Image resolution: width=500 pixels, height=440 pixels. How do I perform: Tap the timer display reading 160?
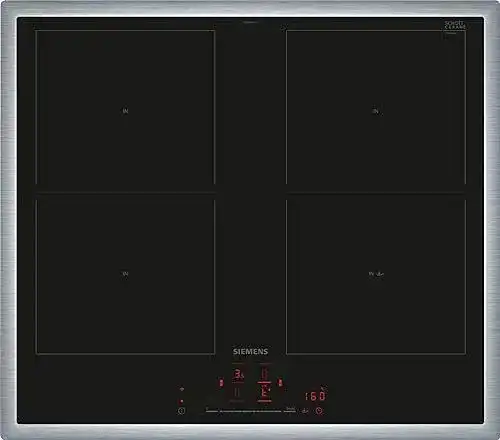pyautogui.click(x=315, y=396)
